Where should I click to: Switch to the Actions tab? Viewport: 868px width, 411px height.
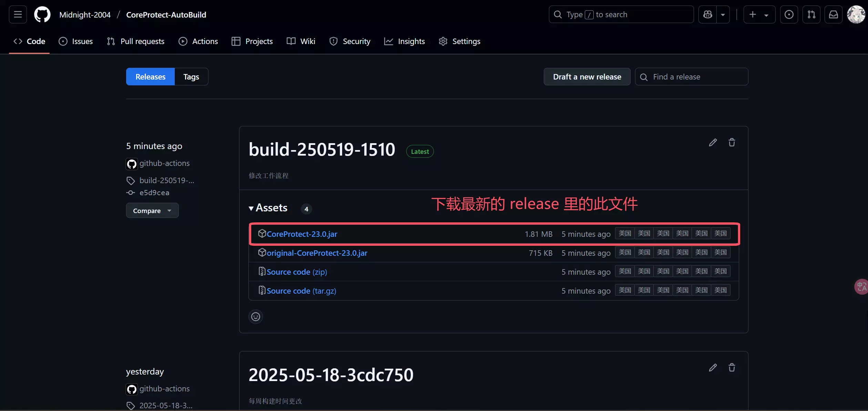pyautogui.click(x=198, y=41)
